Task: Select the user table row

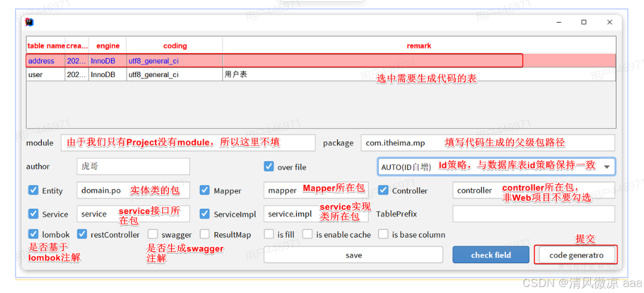Action: point(321,75)
